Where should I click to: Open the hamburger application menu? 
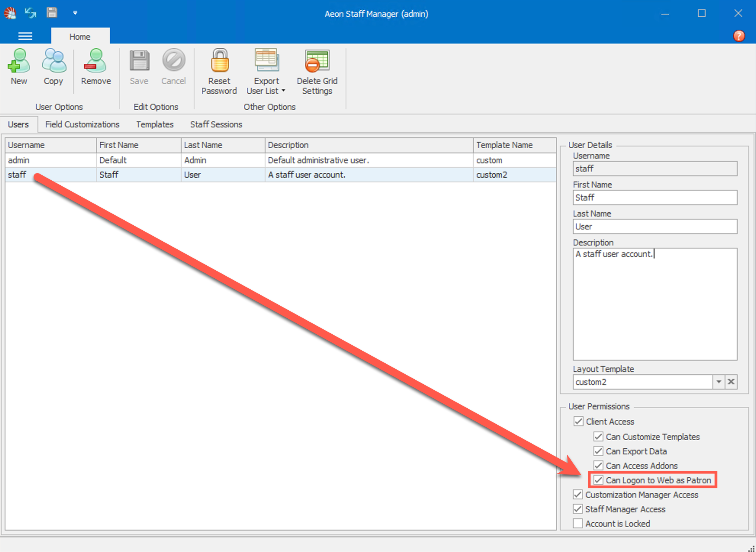(25, 35)
